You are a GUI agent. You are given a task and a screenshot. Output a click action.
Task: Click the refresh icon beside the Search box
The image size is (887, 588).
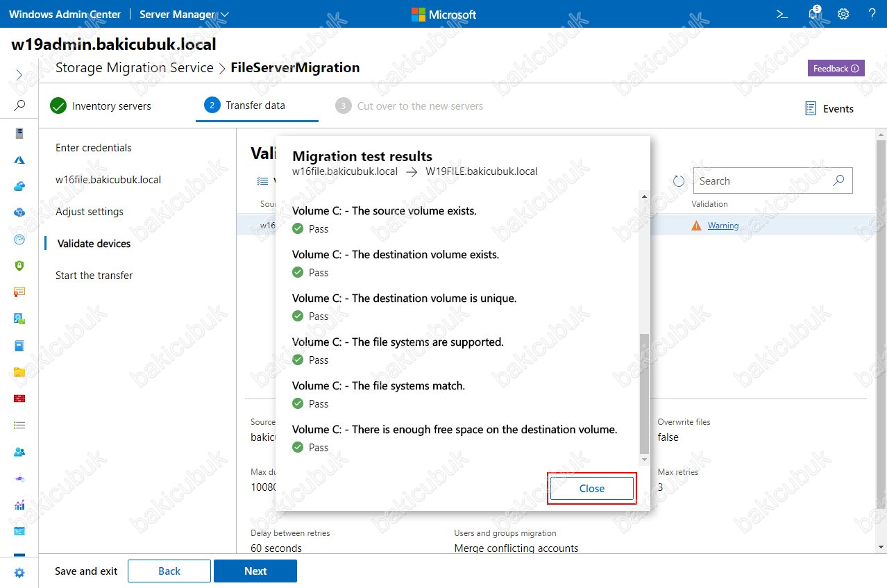click(x=679, y=181)
